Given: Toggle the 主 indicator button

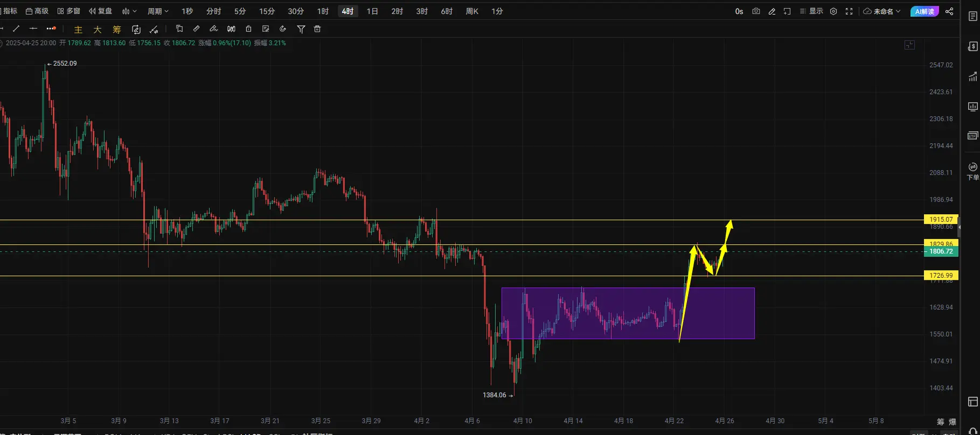Looking at the screenshot, I should click(x=78, y=30).
